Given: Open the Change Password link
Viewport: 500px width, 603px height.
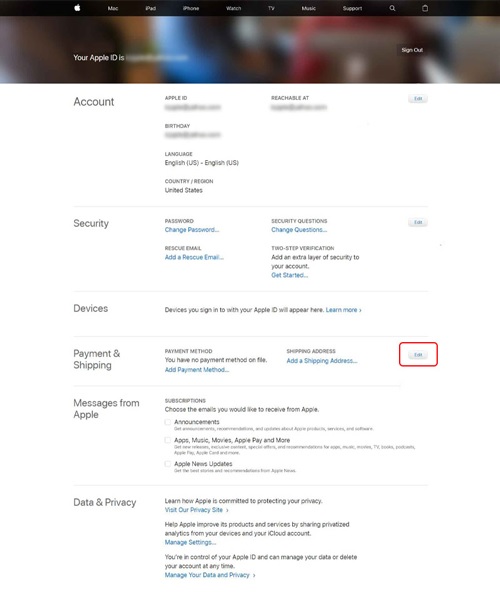Looking at the screenshot, I should [x=192, y=230].
